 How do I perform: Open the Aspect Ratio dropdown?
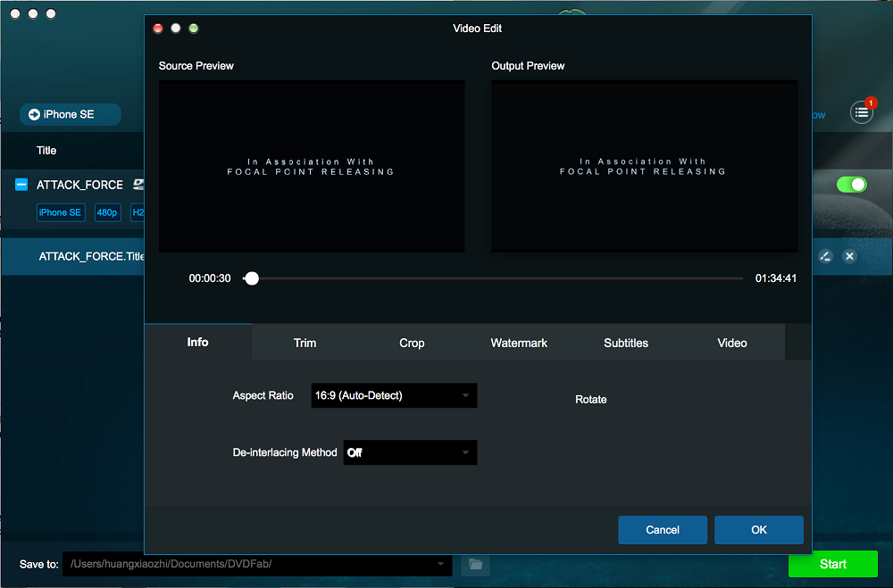pyautogui.click(x=394, y=395)
